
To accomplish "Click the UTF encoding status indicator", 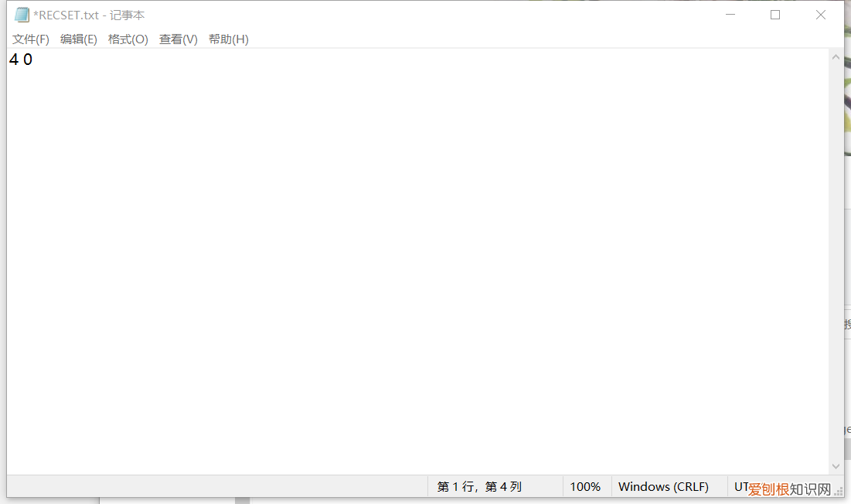I will pos(740,487).
